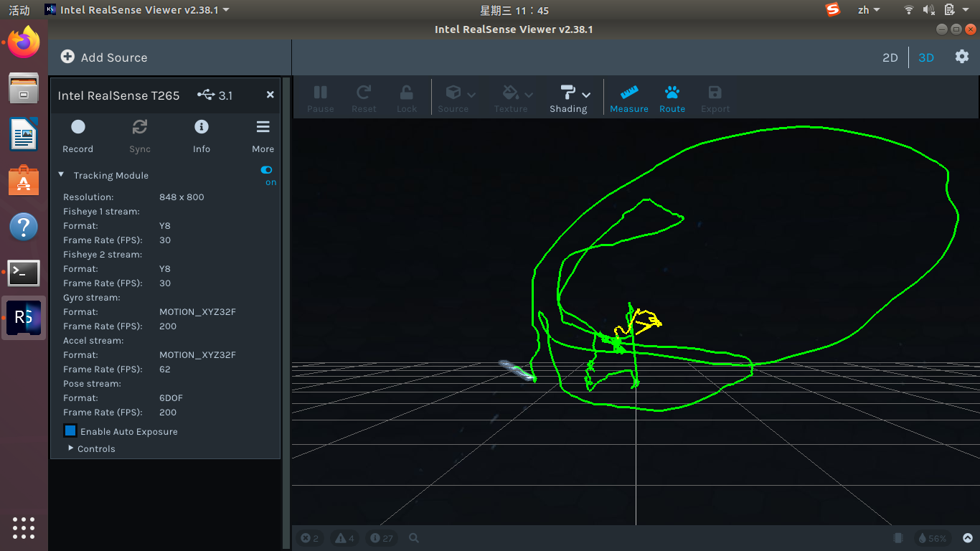Expand the output log with the up arrow
The width and height of the screenshot is (980, 551).
click(x=968, y=538)
